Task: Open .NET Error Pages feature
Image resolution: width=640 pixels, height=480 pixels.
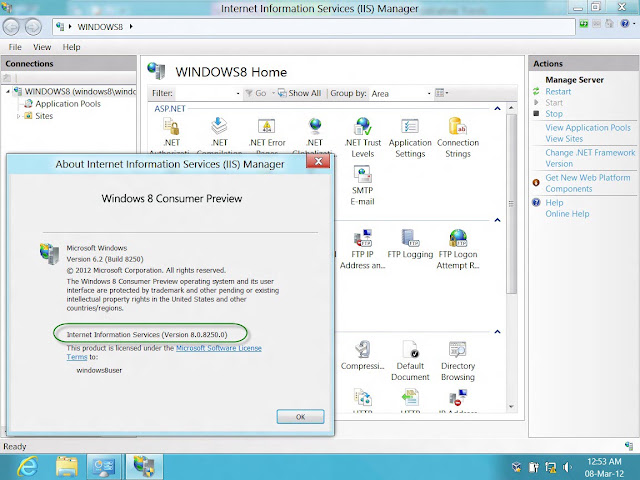Action: click(x=267, y=137)
